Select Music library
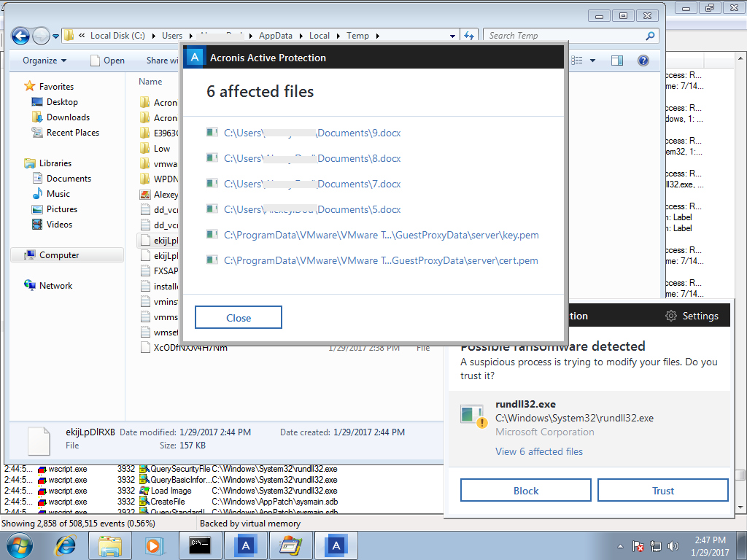The width and height of the screenshot is (747, 560). coord(51,194)
